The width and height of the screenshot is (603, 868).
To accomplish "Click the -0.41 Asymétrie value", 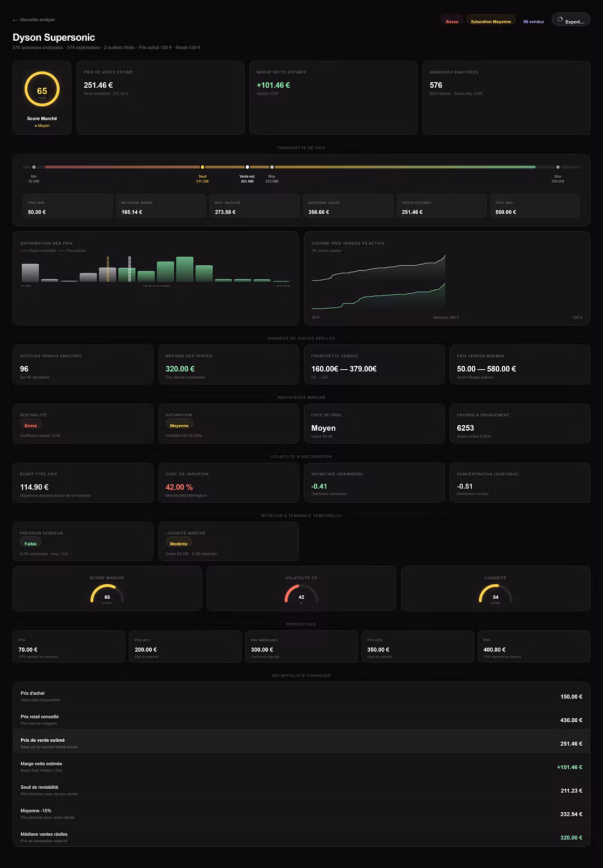I will coord(319,487).
